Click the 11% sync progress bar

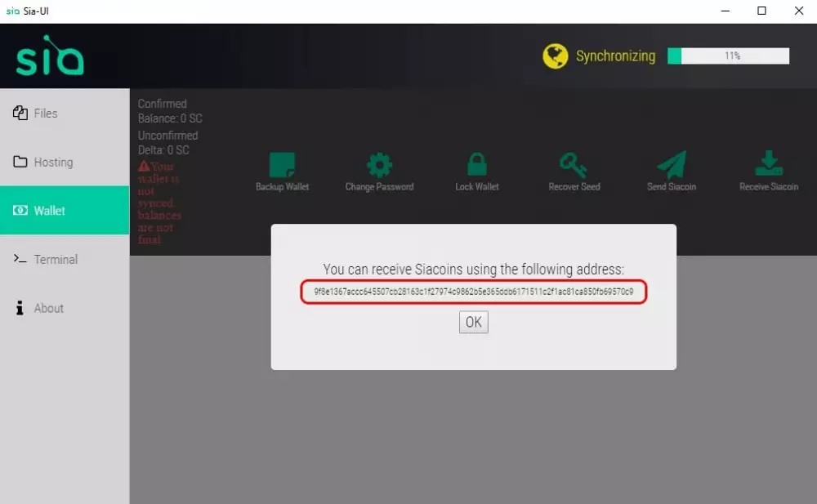(728, 56)
